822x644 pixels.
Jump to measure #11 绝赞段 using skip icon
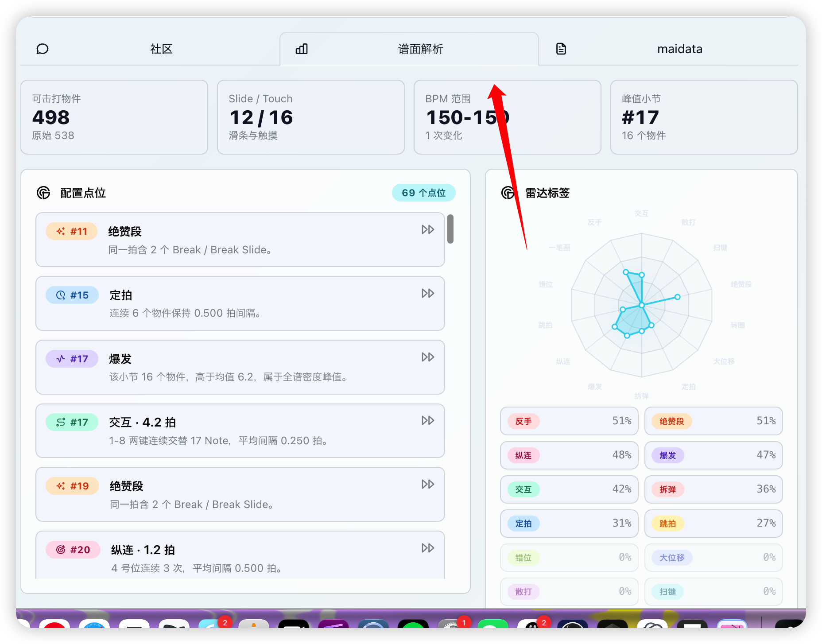coord(428,229)
